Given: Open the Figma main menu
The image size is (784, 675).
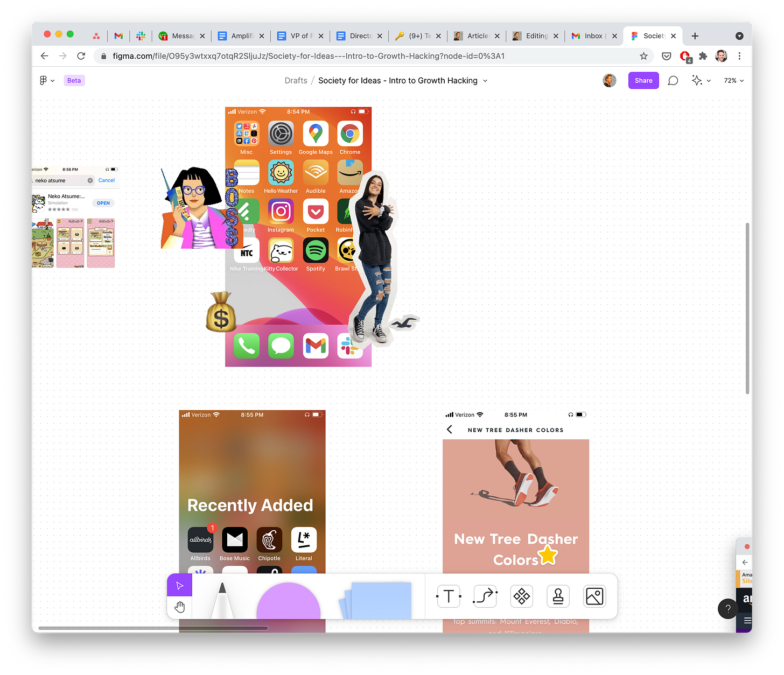Looking at the screenshot, I should tap(47, 81).
